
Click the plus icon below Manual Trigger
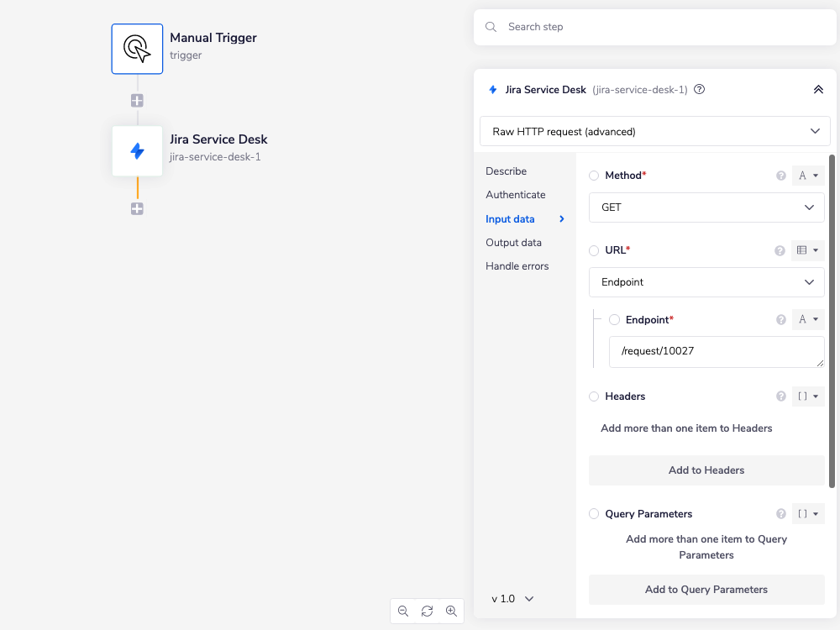pos(137,100)
